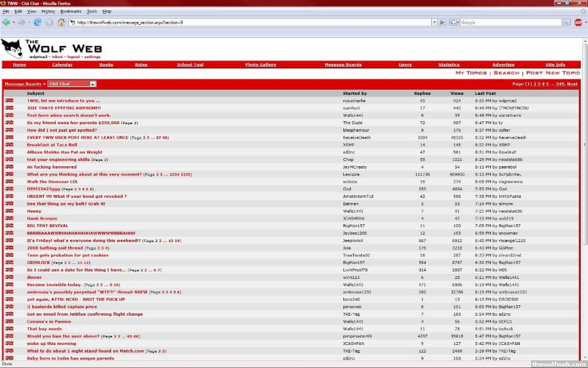Click thread icon beside 'Breakfast at Taco Bell'

(x=9, y=145)
